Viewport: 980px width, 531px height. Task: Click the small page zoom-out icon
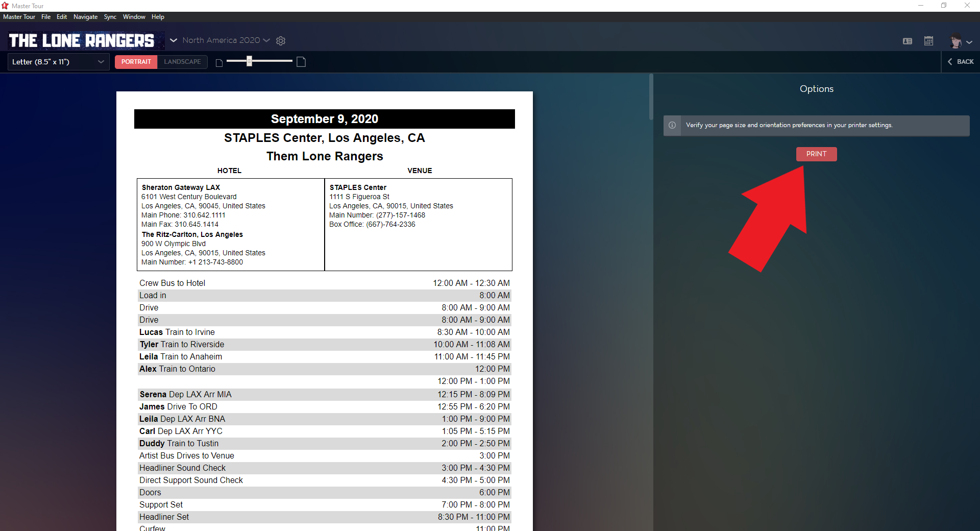coord(219,63)
